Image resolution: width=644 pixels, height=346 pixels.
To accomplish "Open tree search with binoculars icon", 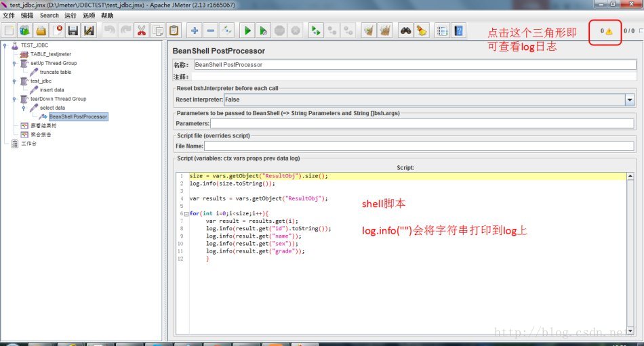I will coord(406,30).
